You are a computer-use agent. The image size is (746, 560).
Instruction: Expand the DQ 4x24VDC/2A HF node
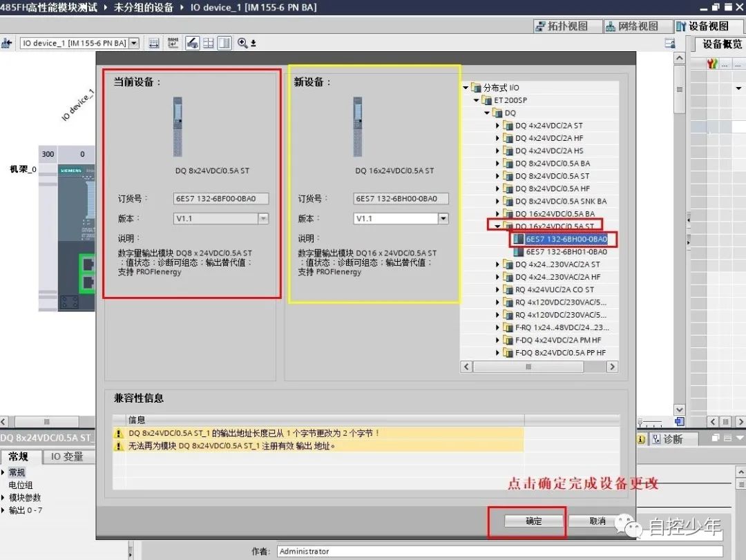(497, 138)
